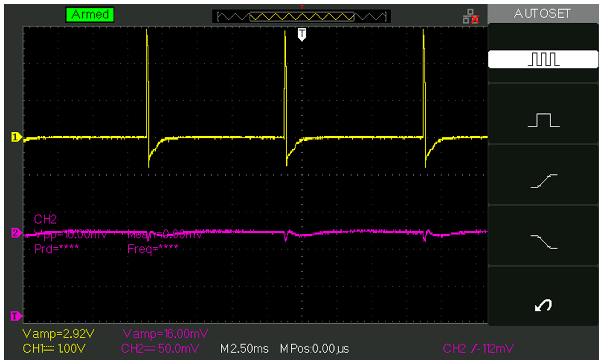Click the AUTOSET menu header
The width and height of the screenshot is (602, 364).
pyautogui.click(x=542, y=13)
